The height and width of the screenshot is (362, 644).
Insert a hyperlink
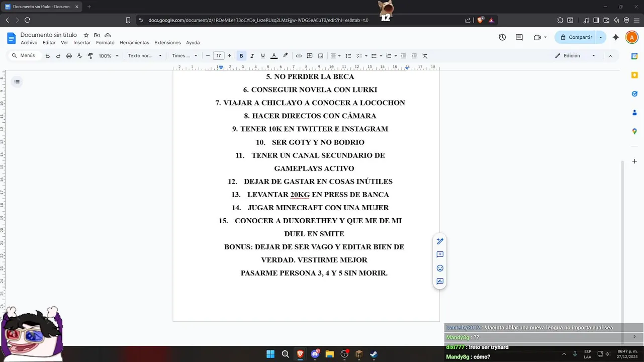pos(299,56)
